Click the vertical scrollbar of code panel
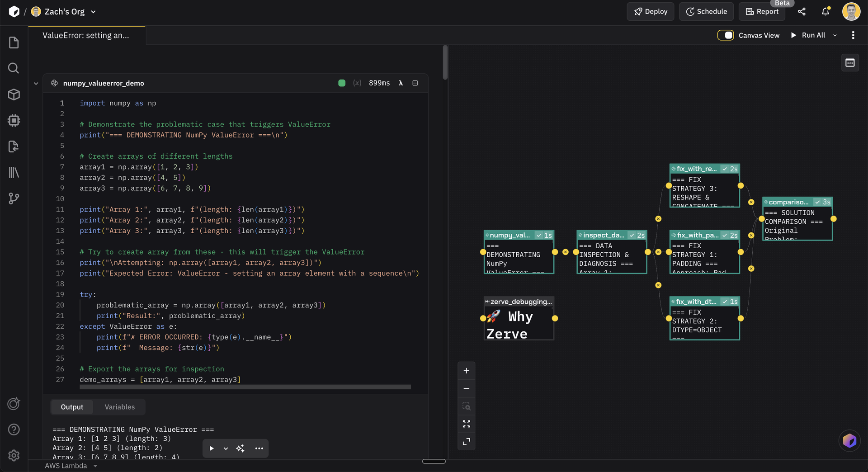 tap(445, 62)
